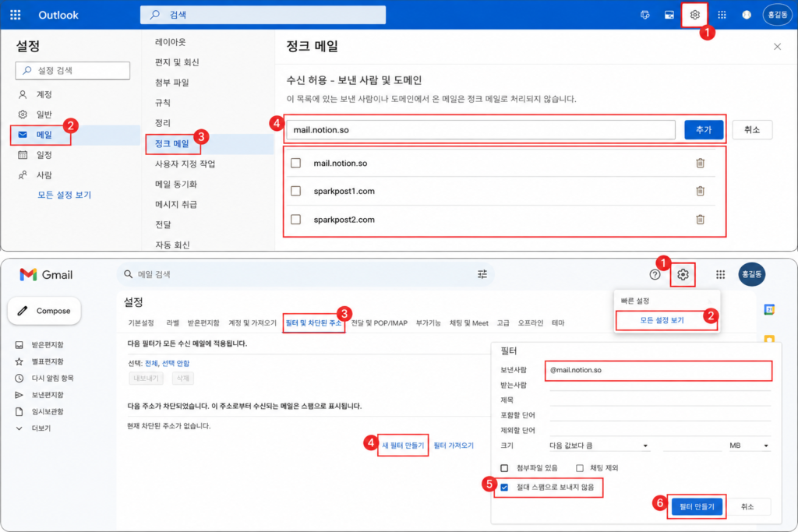Open Gmail 받은편지함 inbox folder
Screen dimensions: 798x532
click(x=48, y=345)
